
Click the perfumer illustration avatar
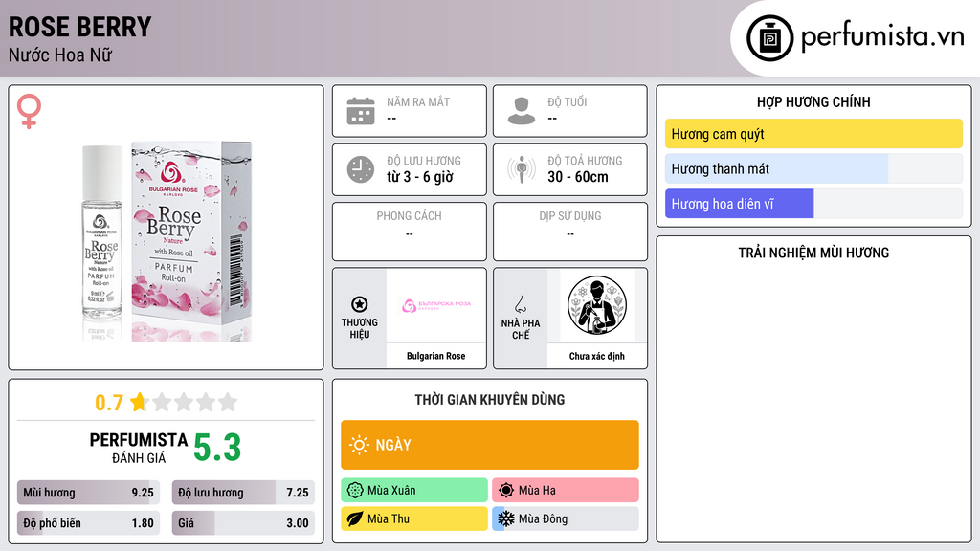597,305
